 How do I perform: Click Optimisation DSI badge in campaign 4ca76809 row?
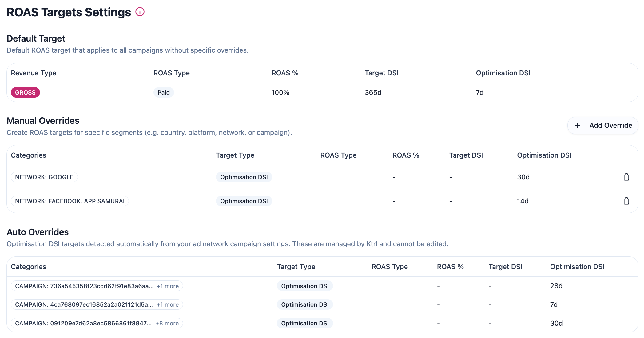[305, 304]
